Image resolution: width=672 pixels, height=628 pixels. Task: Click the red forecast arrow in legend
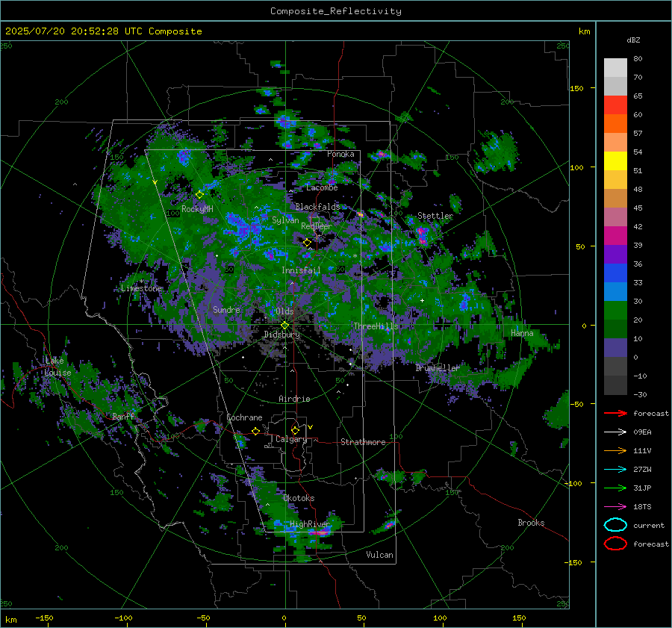(615, 413)
